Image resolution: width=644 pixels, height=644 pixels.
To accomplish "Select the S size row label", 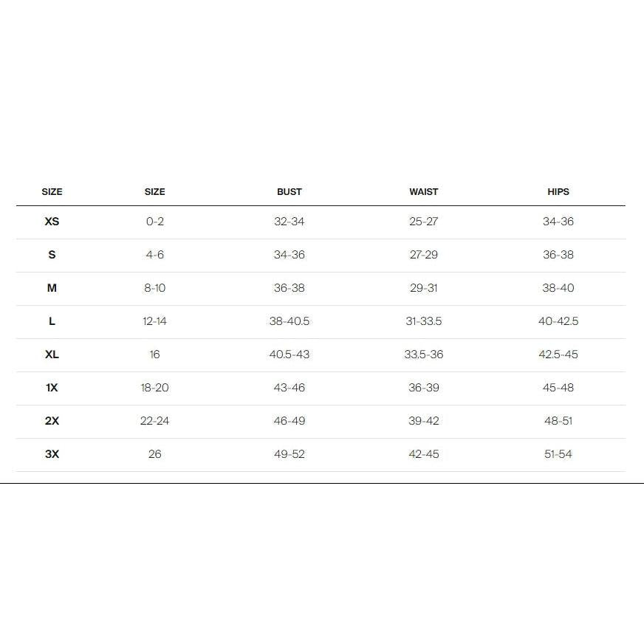I will 52,255.
